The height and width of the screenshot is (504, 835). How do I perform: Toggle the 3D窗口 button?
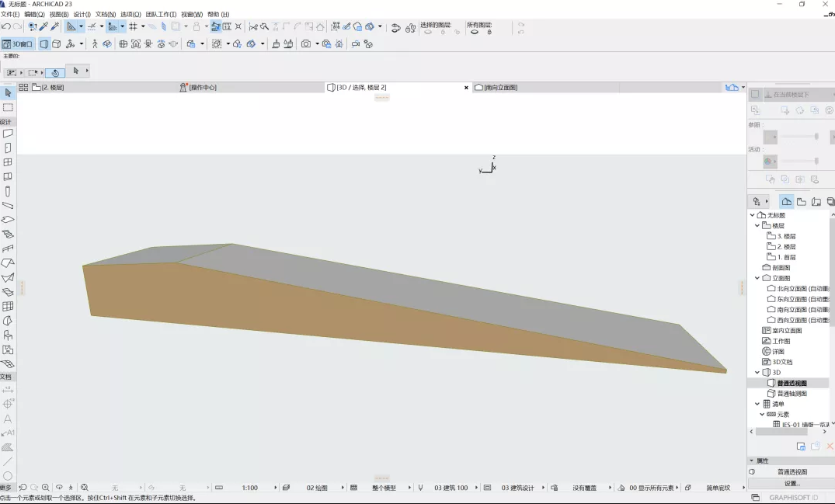(x=18, y=44)
